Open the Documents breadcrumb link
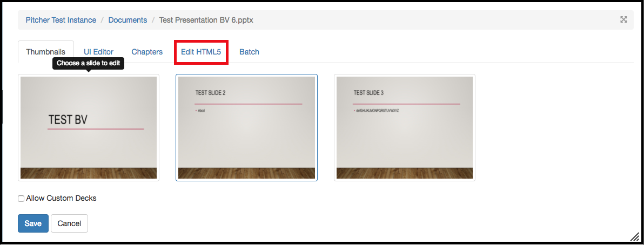Image resolution: width=644 pixels, height=245 pixels. [128, 20]
